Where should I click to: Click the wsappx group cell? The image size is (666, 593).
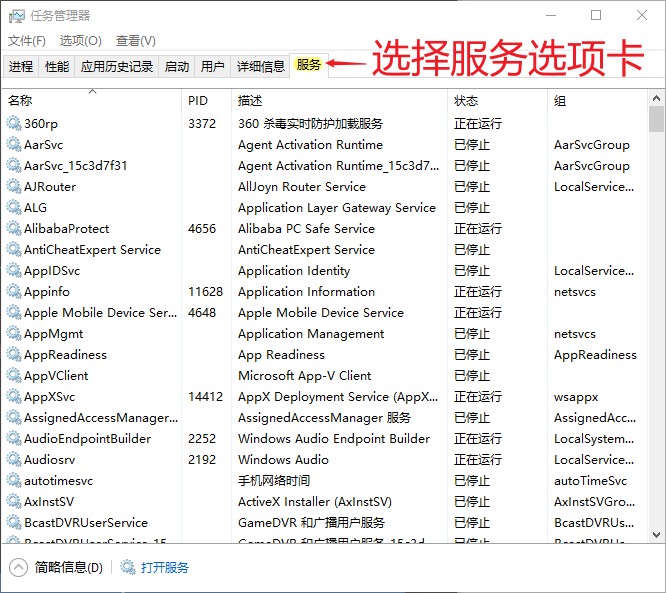576,397
